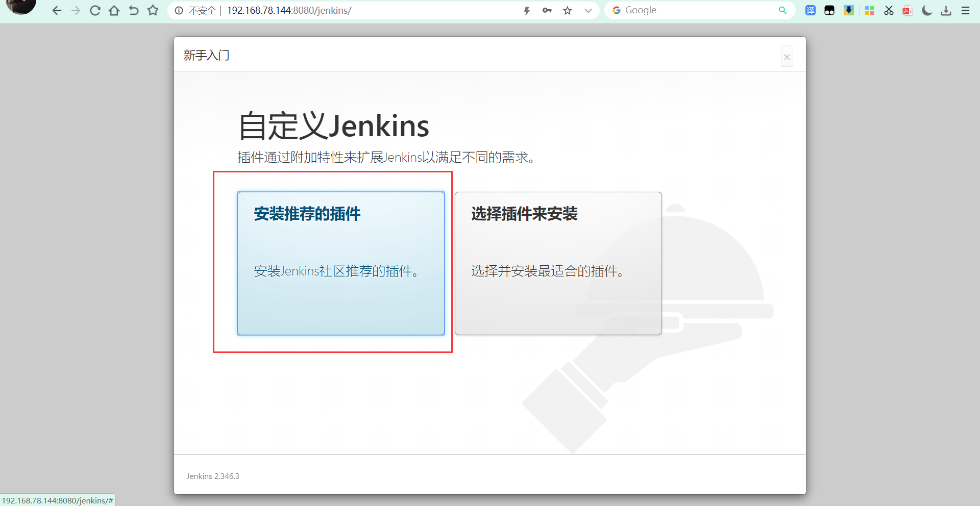The height and width of the screenshot is (506, 980).
Task: Click the 新手入门 dialog title
Action: pos(207,55)
